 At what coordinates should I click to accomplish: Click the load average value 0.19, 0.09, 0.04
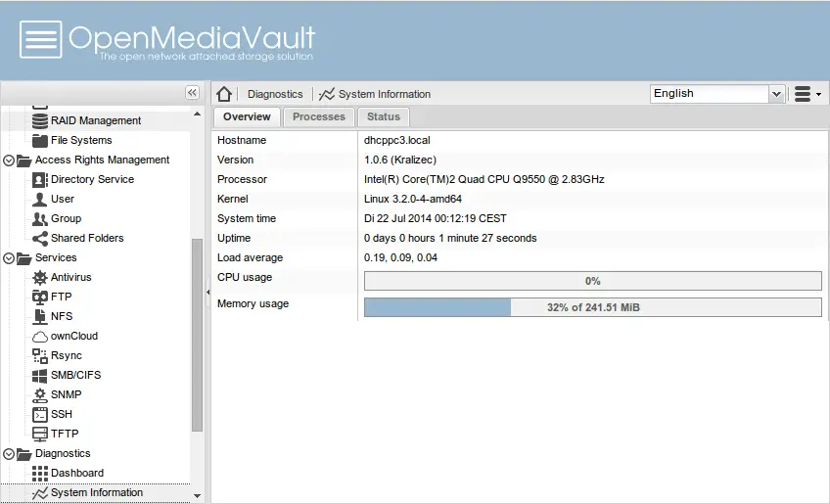pos(400,257)
